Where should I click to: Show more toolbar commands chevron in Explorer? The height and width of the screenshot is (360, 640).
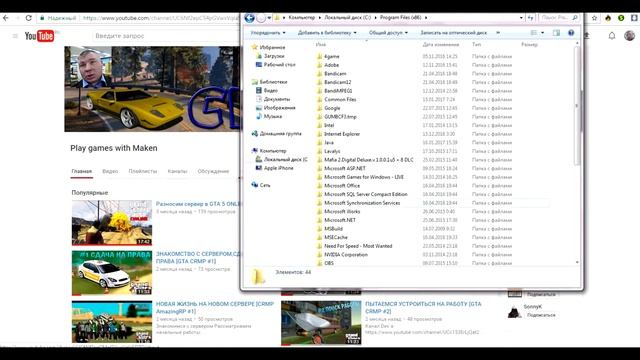tap(498, 33)
